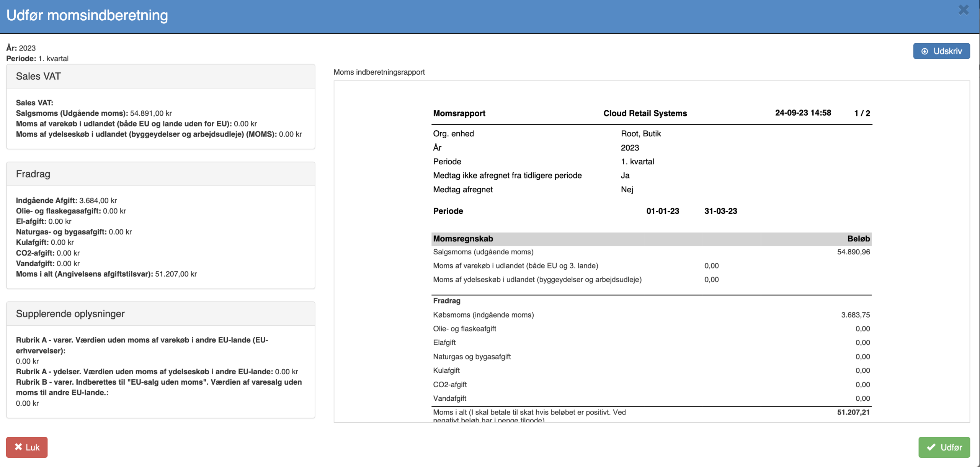Click the El-afgift 0.00 kr line
The height and width of the screenshot is (467, 980).
pyautogui.click(x=44, y=221)
